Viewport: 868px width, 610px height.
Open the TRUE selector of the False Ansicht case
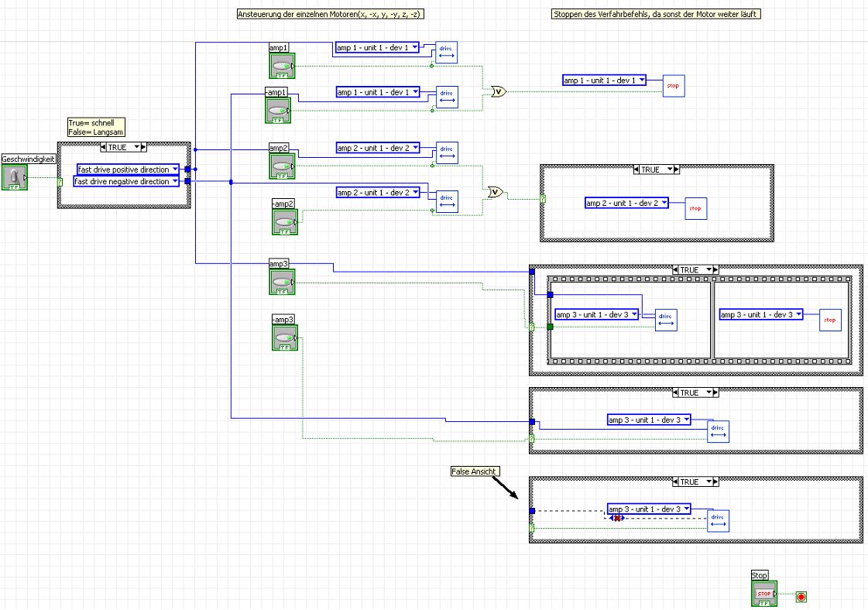[x=695, y=481]
